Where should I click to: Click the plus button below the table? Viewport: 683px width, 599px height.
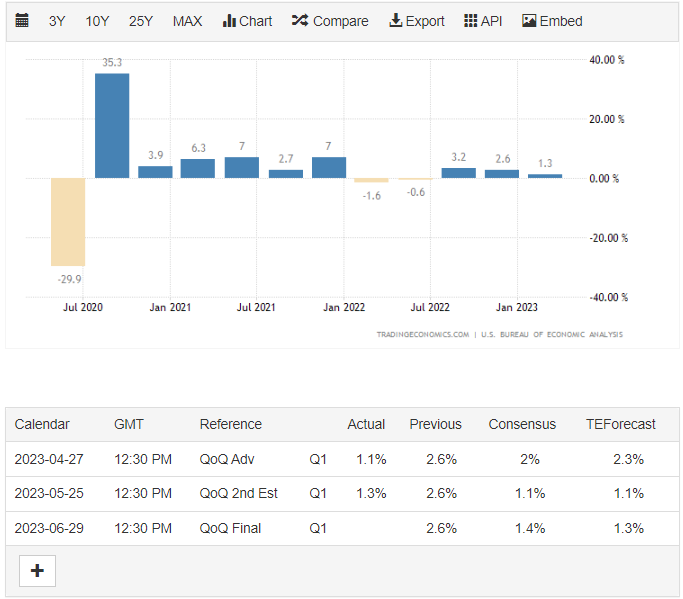tap(37, 570)
